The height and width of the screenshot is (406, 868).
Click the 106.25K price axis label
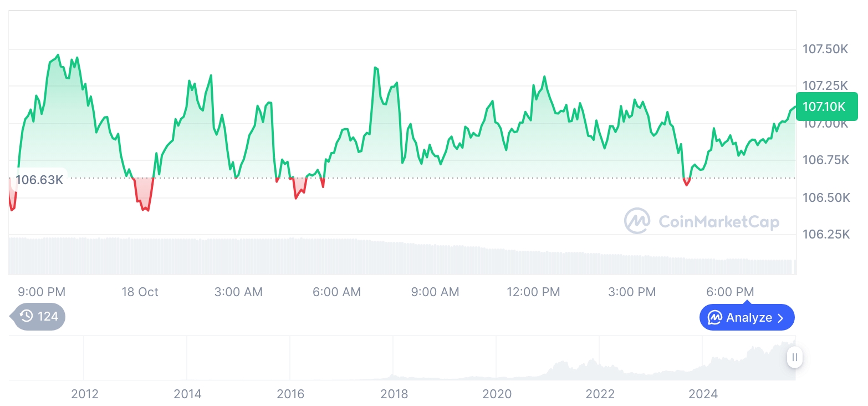(x=825, y=235)
